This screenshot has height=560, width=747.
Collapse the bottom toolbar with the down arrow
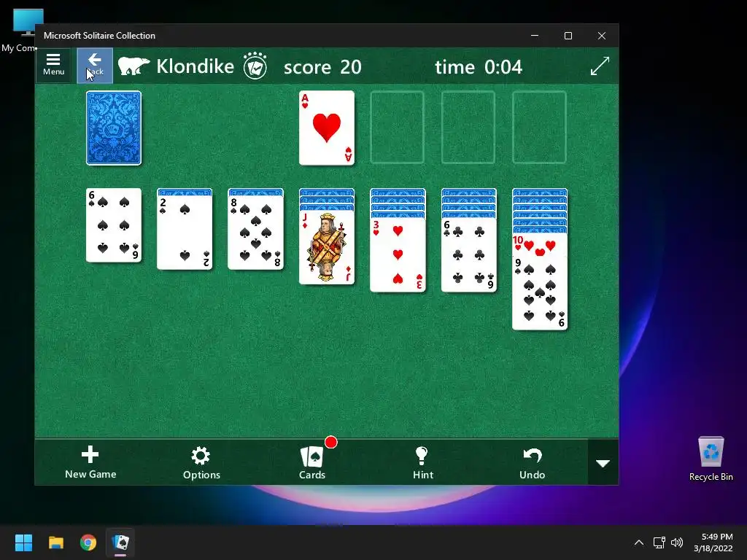pyautogui.click(x=603, y=463)
